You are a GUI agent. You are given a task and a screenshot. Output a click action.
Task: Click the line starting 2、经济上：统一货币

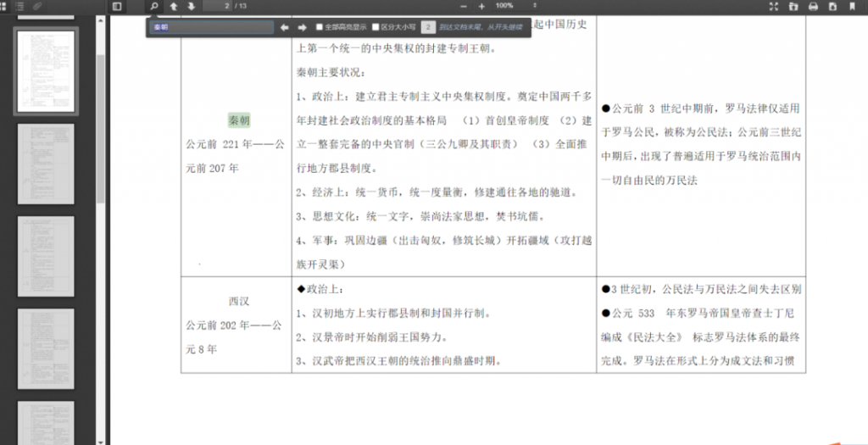437,192
